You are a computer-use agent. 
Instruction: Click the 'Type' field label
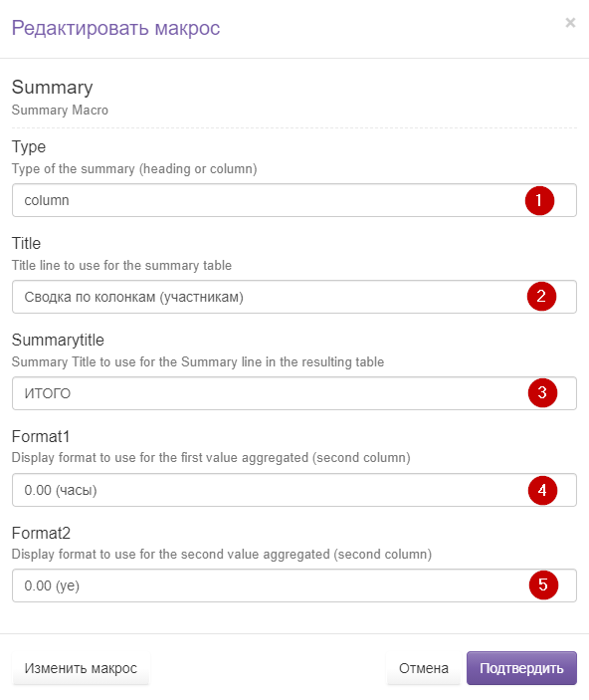[x=29, y=147]
